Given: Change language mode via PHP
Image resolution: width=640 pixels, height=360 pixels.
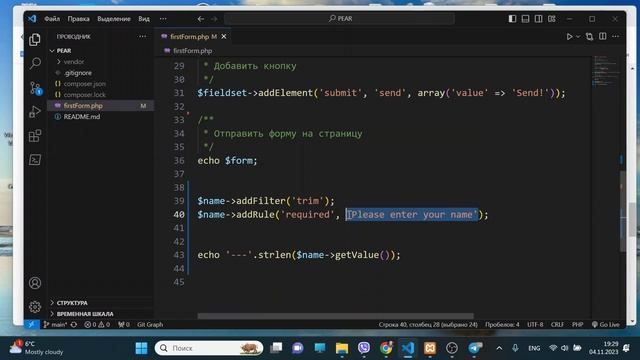Looking at the screenshot, I should (577, 324).
